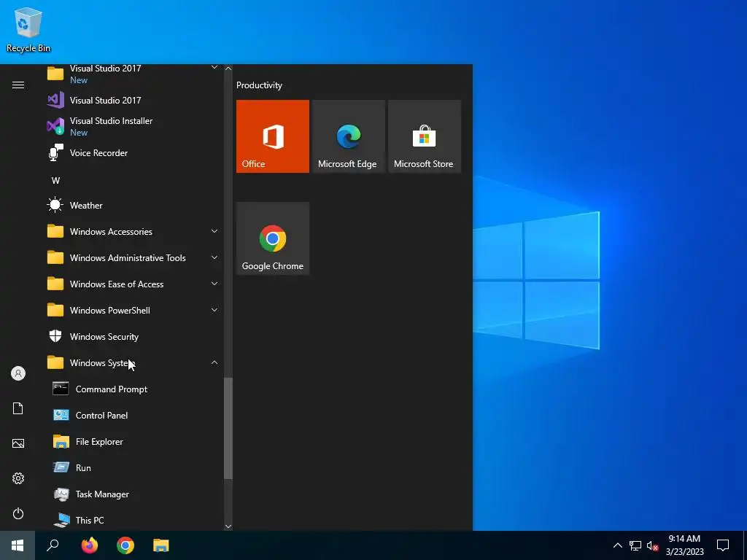This screenshot has width=747, height=560.
Task: Open File Explorer from the taskbar
Action: coord(161,545)
